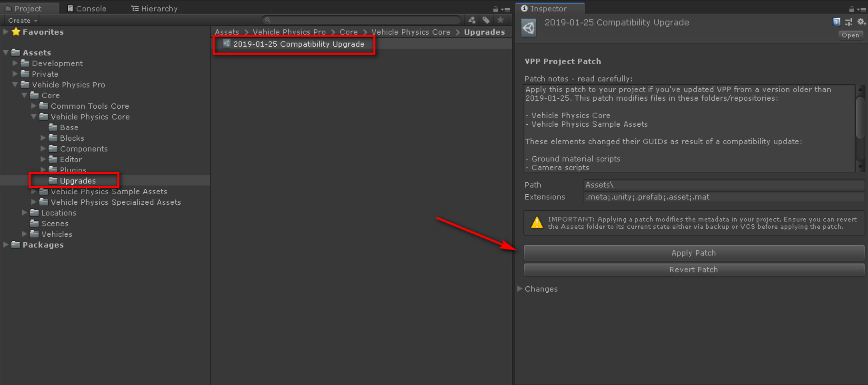Click the Search by Type icon

(x=472, y=21)
